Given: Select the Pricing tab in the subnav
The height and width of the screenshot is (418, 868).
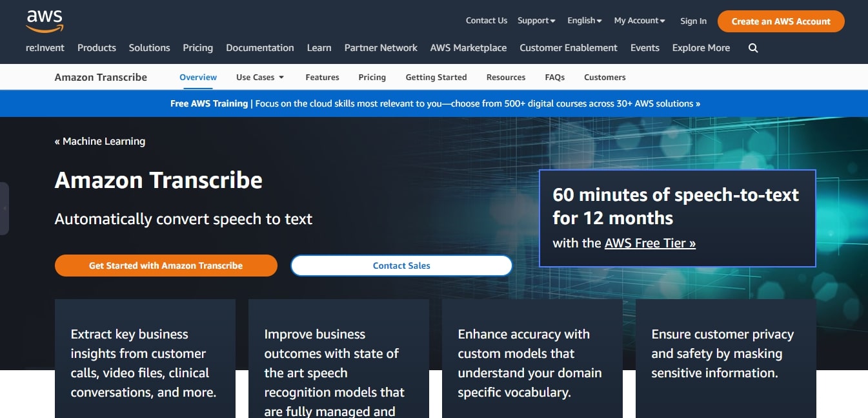Looking at the screenshot, I should tap(372, 77).
